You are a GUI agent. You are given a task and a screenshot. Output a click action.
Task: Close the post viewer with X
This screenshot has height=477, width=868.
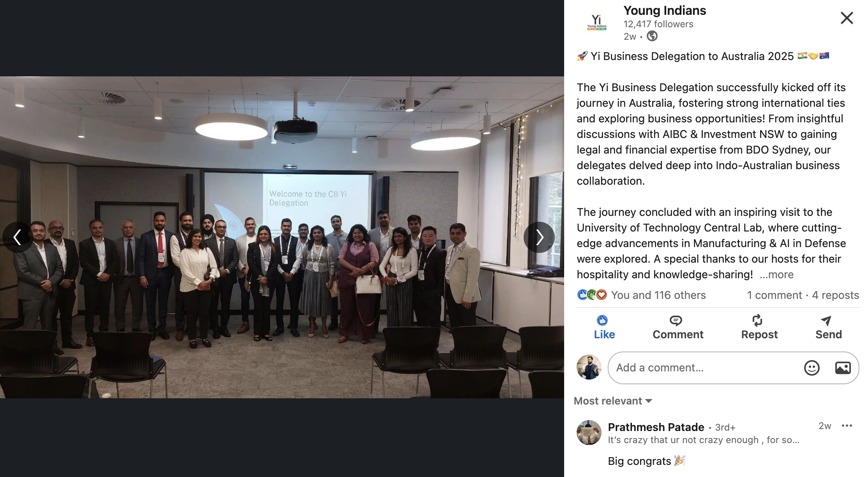tap(847, 18)
